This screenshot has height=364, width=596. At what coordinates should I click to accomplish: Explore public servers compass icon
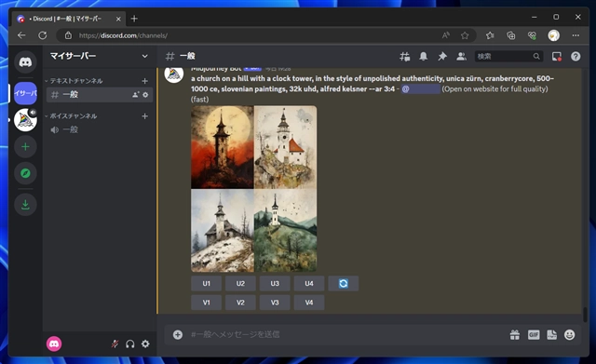pyautogui.click(x=25, y=173)
